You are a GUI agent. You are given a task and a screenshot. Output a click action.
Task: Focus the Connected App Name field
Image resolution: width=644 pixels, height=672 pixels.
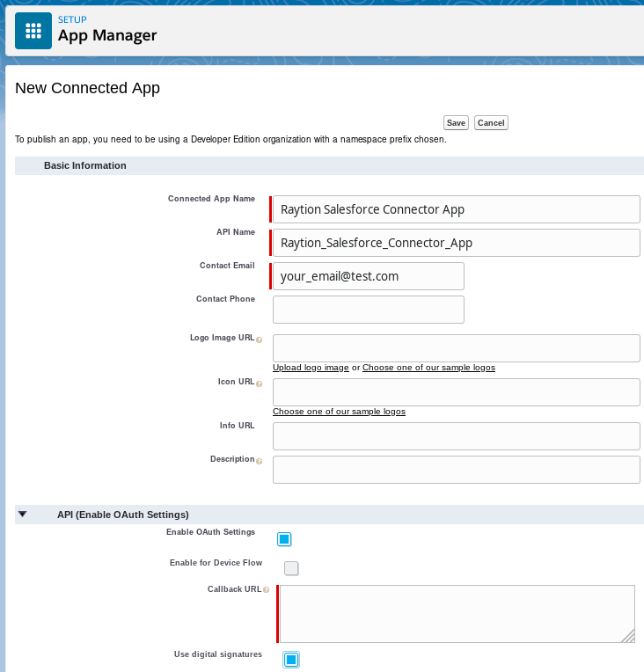point(457,209)
